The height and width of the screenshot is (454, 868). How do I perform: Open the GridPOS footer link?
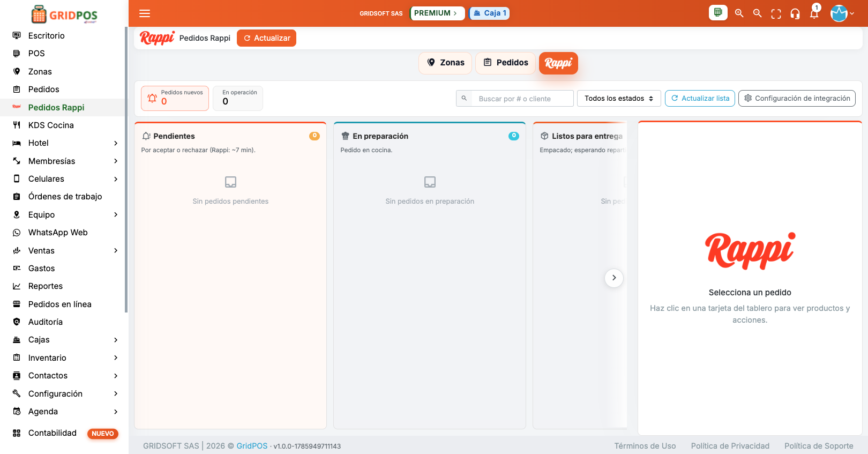(252, 446)
